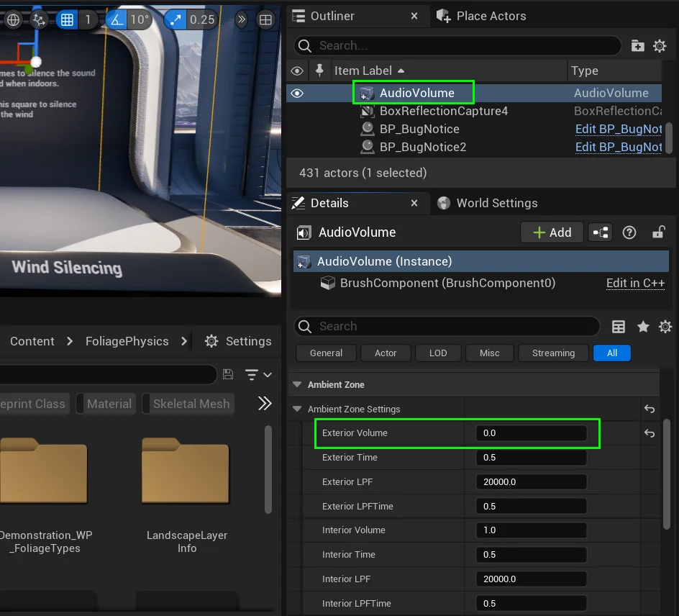The height and width of the screenshot is (616, 679).
Task: Click the Outliner settings gear icon
Action: 660,46
